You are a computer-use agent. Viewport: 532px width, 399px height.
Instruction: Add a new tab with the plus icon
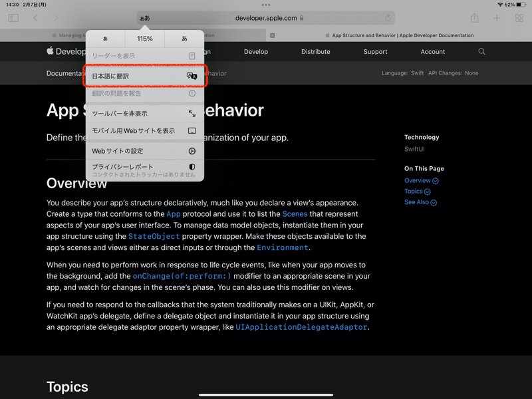497,18
